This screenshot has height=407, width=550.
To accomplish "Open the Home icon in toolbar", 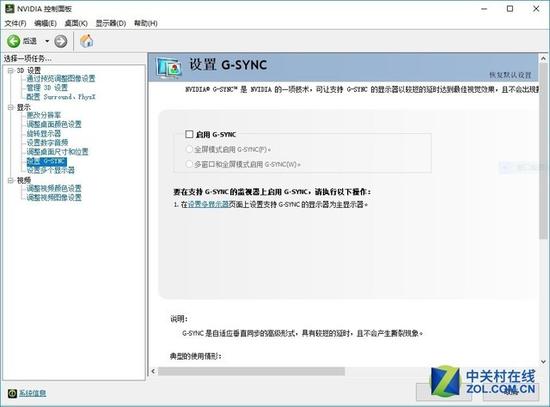I will (x=87, y=41).
